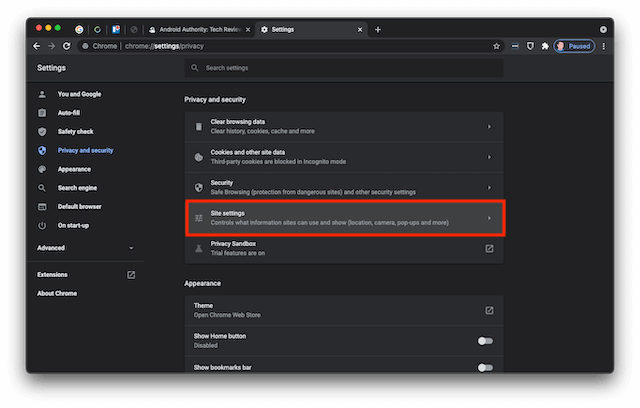Click the Extensions external link icon
The image size is (640, 408).
pyautogui.click(x=131, y=275)
